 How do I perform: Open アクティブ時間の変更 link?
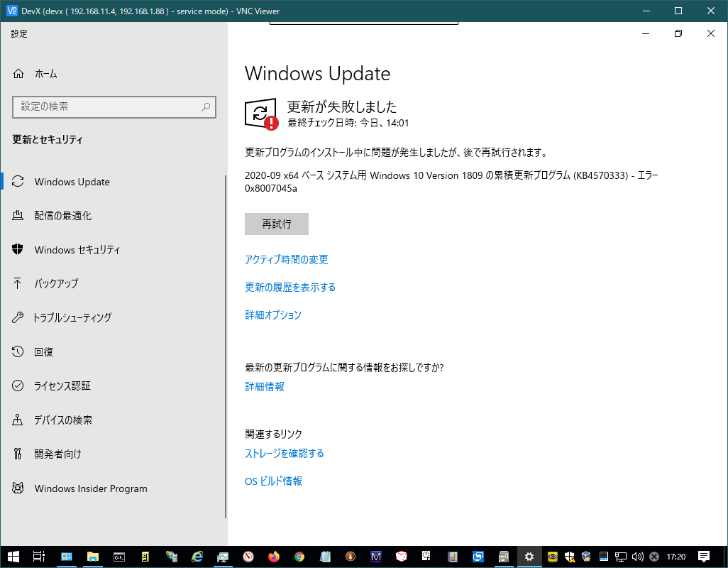tap(287, 260)
